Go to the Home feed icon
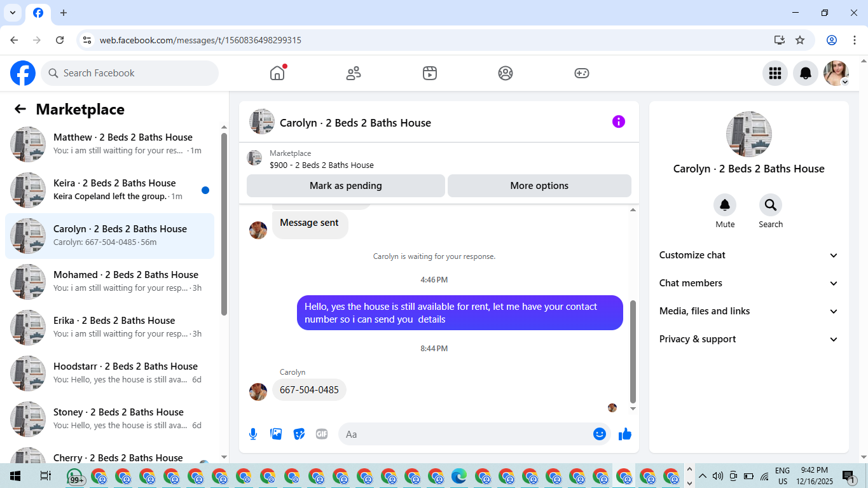The image size is (868, 488). point(277,73)
